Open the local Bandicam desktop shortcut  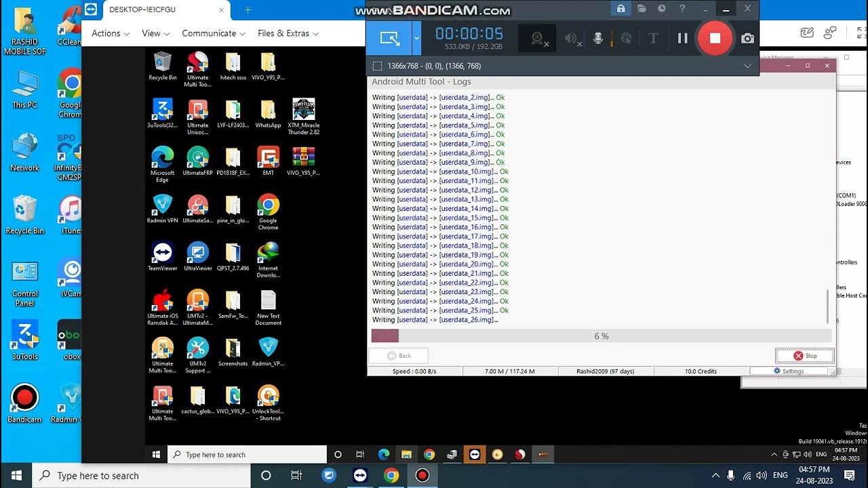pos(24,404)
